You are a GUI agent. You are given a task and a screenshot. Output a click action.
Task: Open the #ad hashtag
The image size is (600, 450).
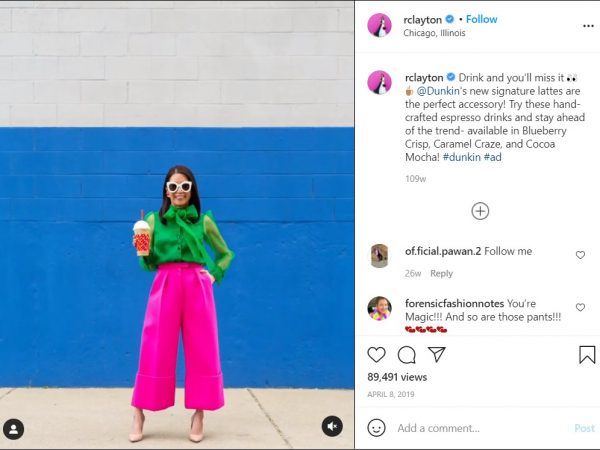(492, 157)
